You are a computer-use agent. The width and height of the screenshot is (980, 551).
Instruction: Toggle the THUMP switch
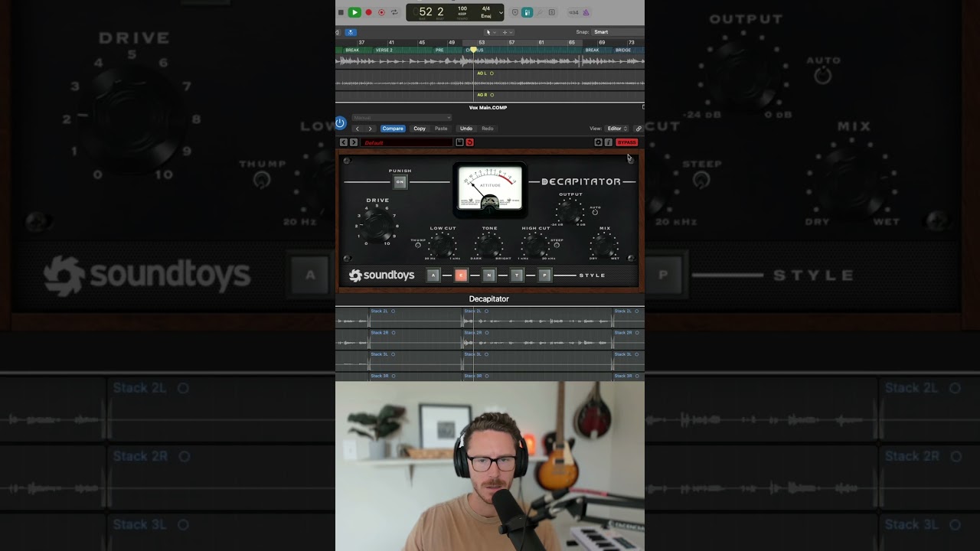[x=418, y=246]
